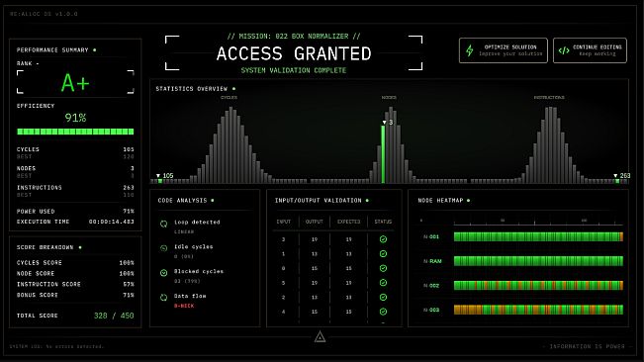Click the Optimize Solution button

click(x=504, y=50)
